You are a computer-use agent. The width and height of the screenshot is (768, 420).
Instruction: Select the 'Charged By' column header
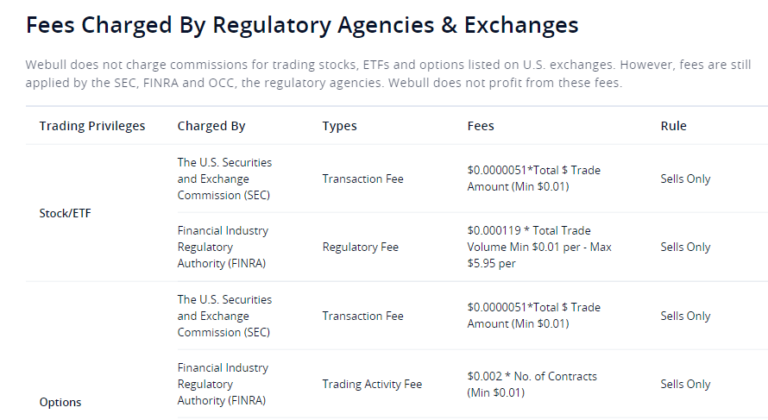pos(211,126)
